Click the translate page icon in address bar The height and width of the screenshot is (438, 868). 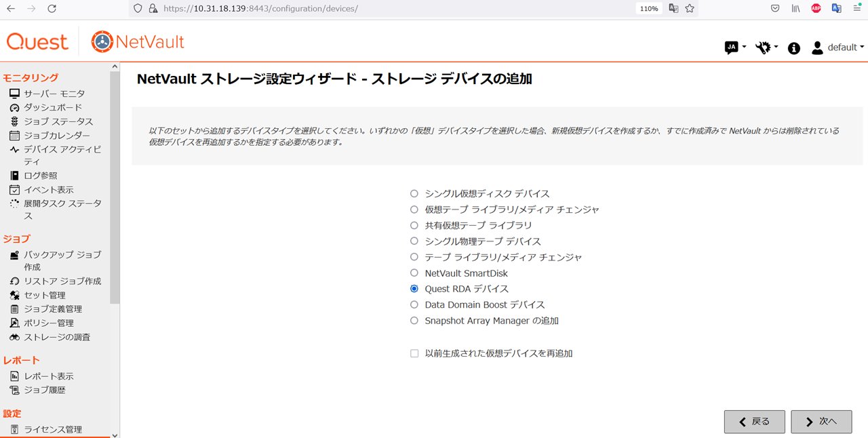(x=673, y=9)
